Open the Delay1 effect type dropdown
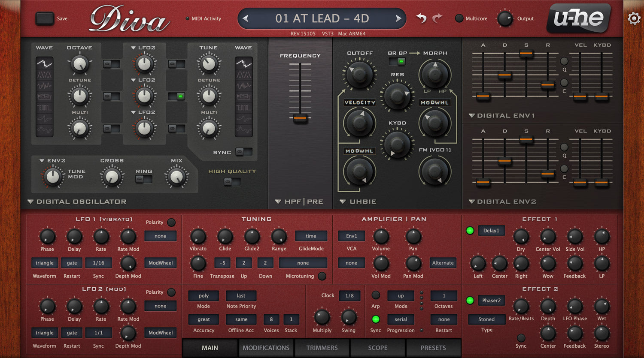This screenshot has width=644, height=358. 491,231
